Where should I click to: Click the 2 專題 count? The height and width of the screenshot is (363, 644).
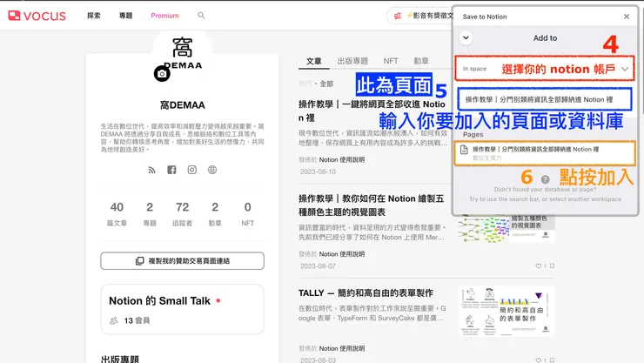[150, 213]
